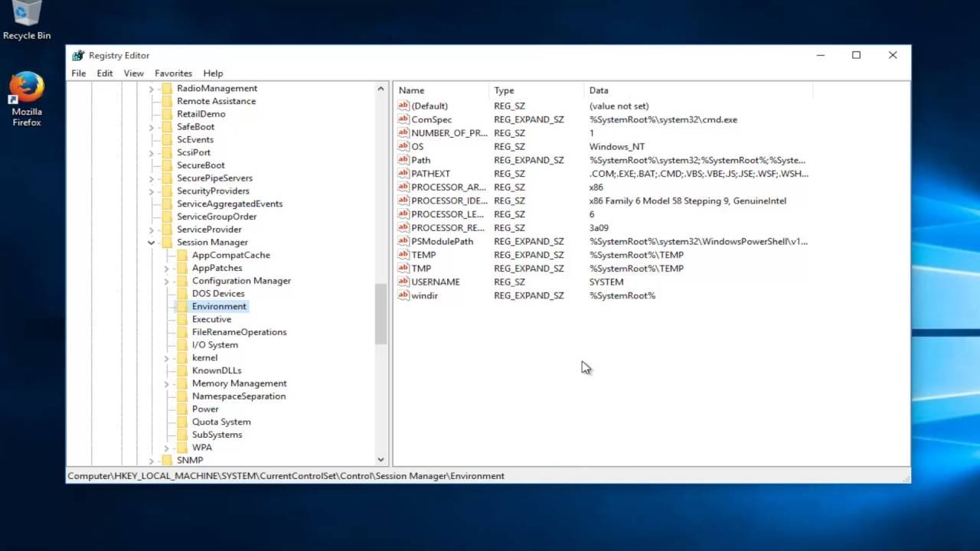The height and width of the screenshot is (551, 980).
Task: Select the Recycle Bin desktop icon
Action: coord(27,21)
